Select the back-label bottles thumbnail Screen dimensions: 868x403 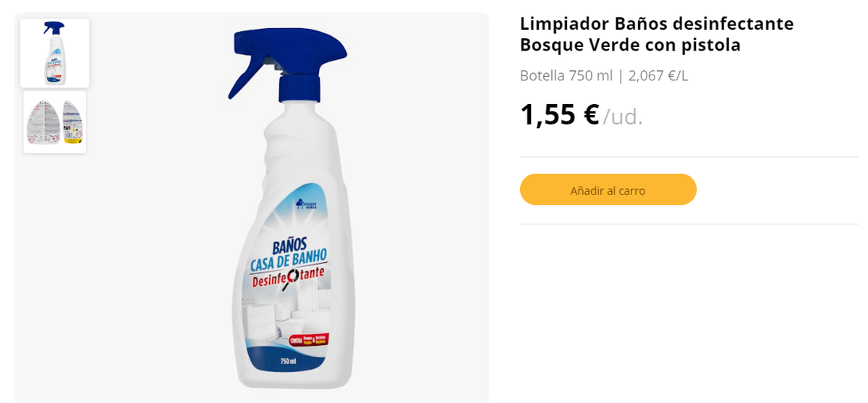click(54, 122)
